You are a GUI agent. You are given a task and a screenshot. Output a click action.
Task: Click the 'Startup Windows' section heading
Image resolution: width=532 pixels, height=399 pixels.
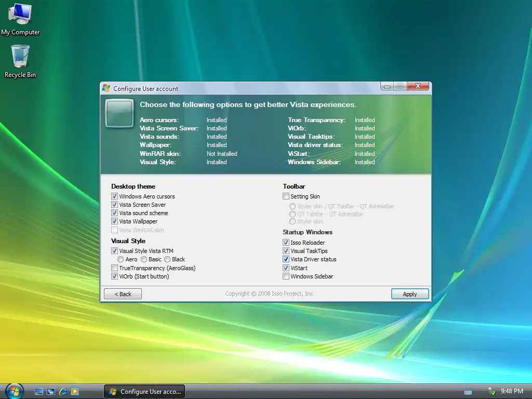click(308, 232)
